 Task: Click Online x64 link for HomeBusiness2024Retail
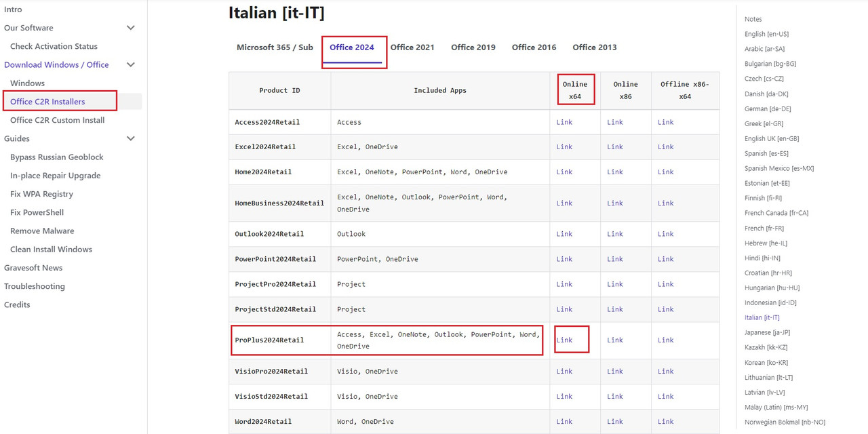[x=564, y=203]
